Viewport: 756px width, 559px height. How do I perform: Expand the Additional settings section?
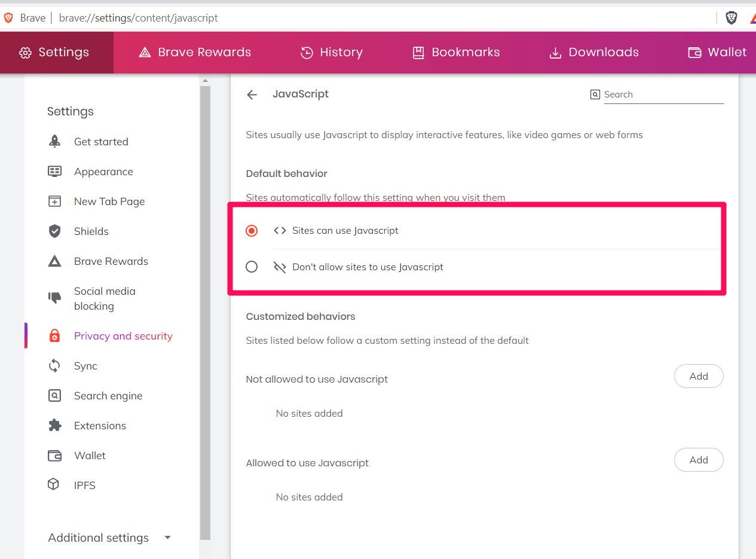click(x=110, y=537)
